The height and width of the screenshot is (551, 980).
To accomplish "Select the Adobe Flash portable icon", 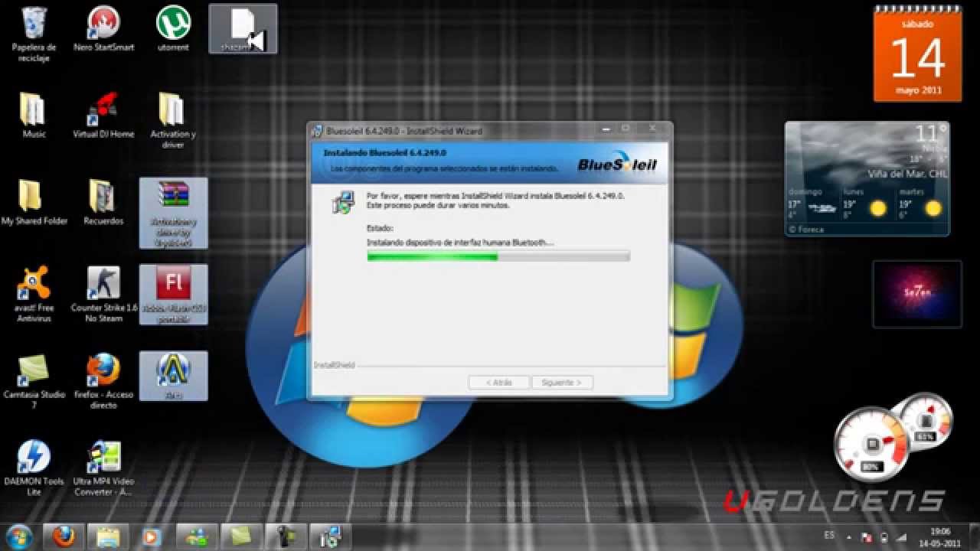I will point(173,295).
